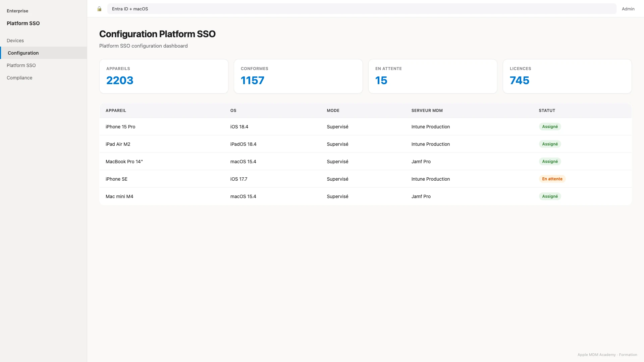Click Supervisé in the iPhone SE row

337,179
